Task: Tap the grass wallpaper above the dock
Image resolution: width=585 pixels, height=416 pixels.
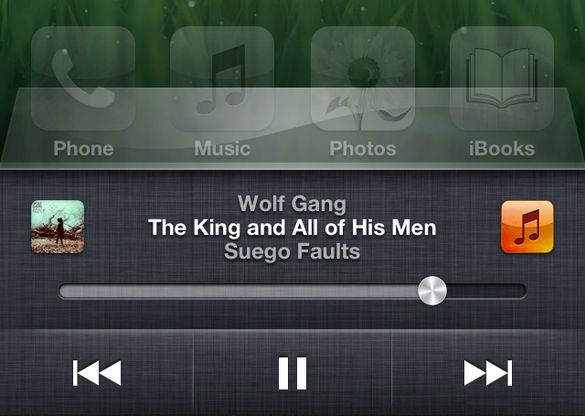Action: [292, 11]
